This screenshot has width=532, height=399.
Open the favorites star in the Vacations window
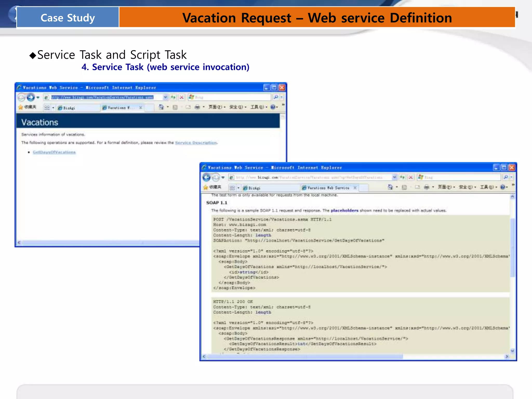pyautogui.click(x=21, y=107)
